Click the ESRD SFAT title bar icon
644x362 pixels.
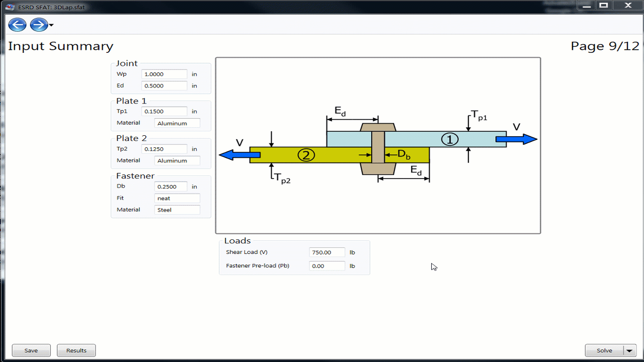(x=10, y=6)
